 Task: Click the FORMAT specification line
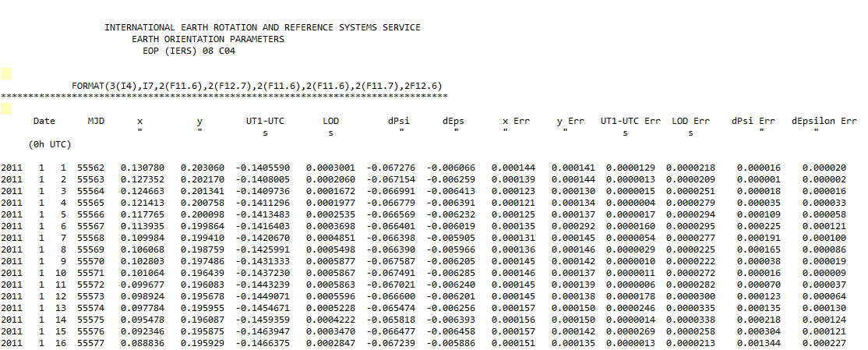point(257,85)
